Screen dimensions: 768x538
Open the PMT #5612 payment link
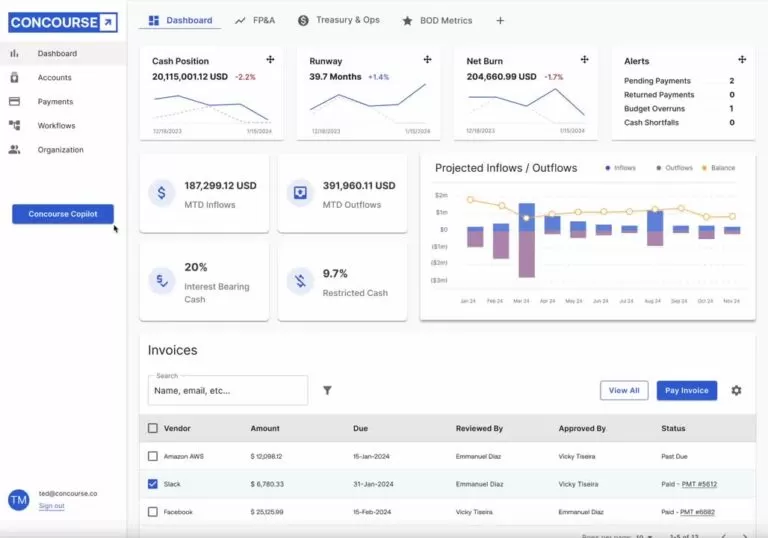click(x=699, y=484)
